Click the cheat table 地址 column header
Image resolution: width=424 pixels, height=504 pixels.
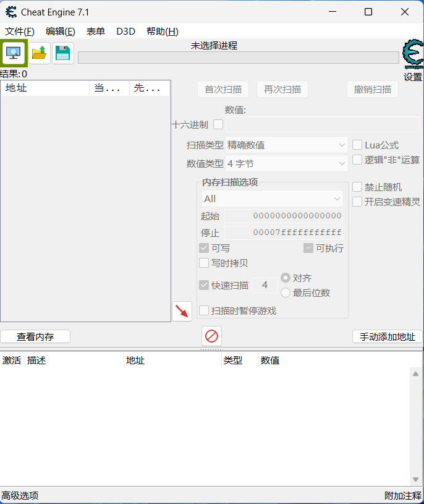point(173,361)
